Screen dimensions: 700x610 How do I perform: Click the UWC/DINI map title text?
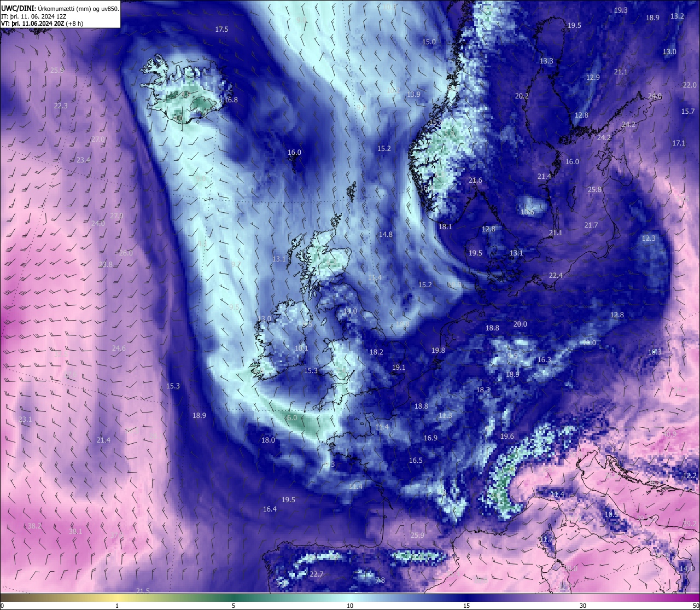[60, 8]
